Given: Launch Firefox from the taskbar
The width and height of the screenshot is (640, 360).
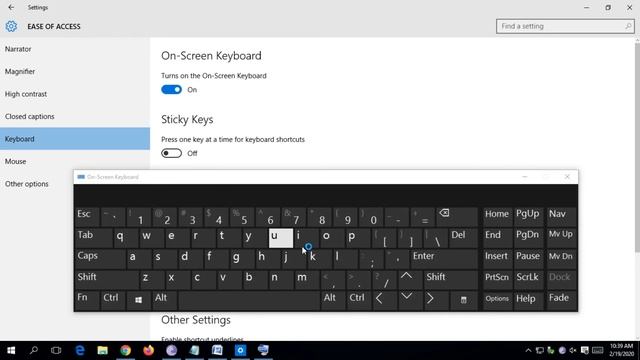Looking at the screenshot, I should 149,350.
